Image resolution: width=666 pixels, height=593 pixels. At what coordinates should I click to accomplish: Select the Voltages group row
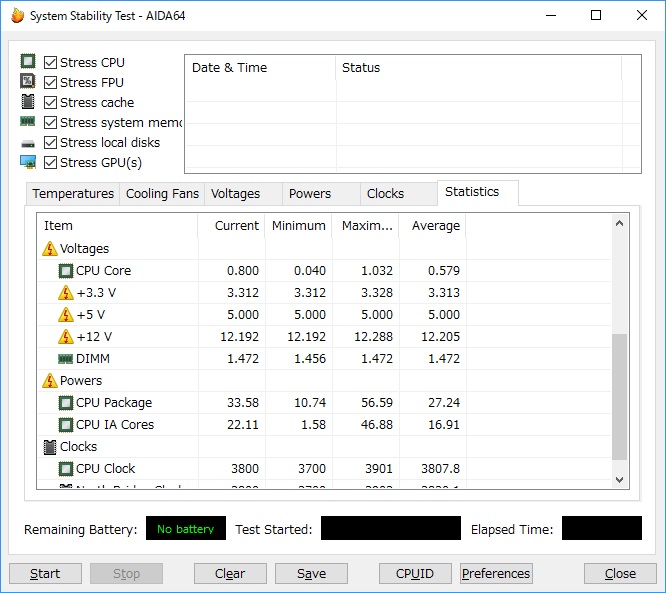click(84, 248)
